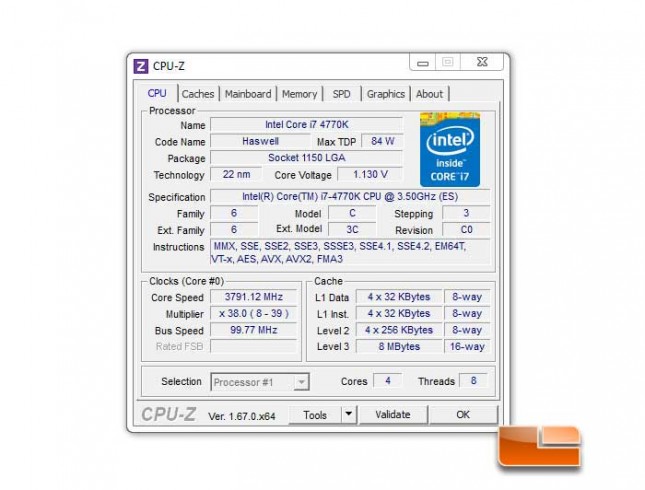Minimize the CPU-Z window
Image resolution: width=645 pixels, height=490 pixels.
422,63
